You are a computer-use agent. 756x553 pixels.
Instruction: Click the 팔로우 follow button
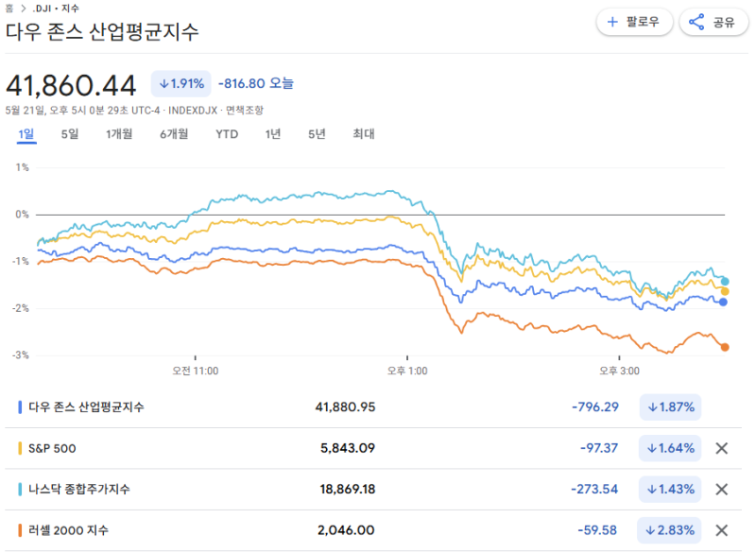634,22
